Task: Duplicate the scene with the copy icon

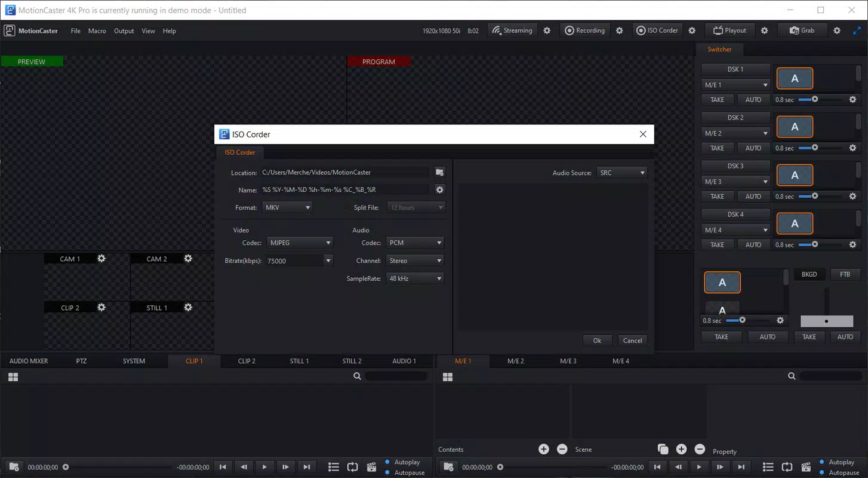Action: (663, 449)
